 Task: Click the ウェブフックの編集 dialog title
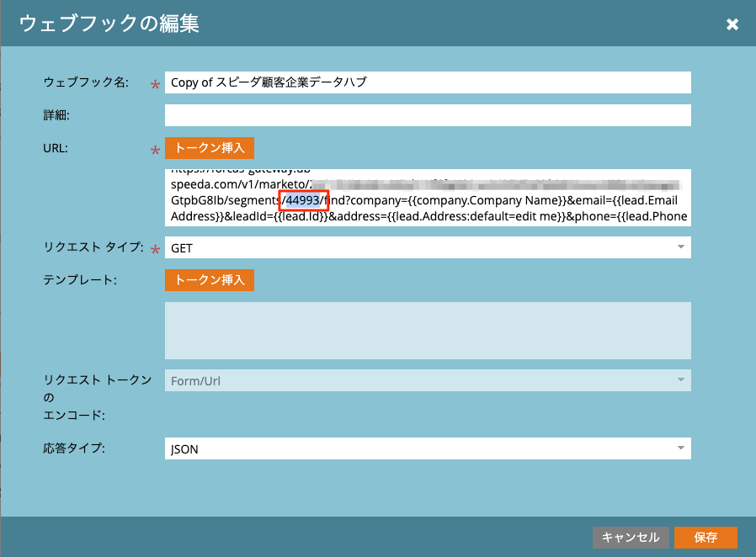(x=109, y=24)
